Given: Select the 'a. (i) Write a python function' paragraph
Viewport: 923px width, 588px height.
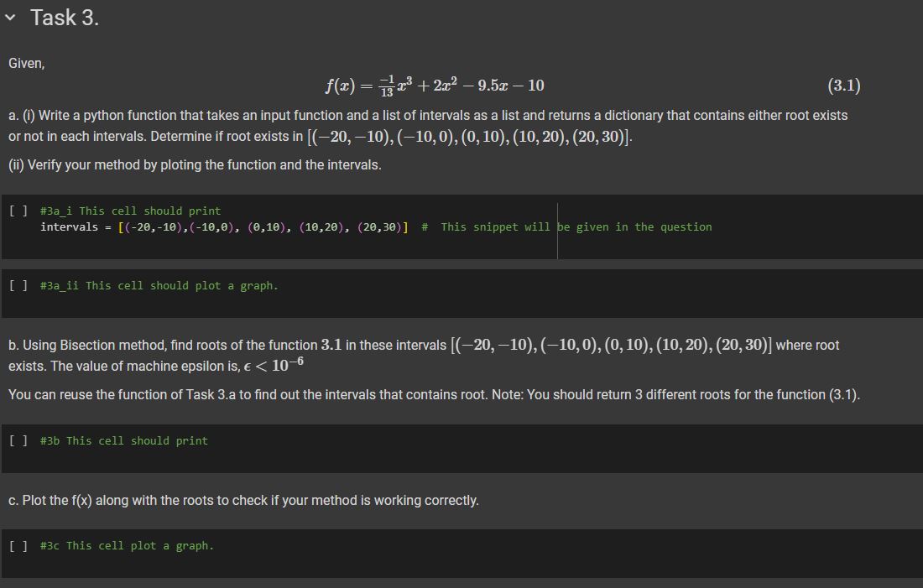Looking at the screenshot, I should coord(428,126).
